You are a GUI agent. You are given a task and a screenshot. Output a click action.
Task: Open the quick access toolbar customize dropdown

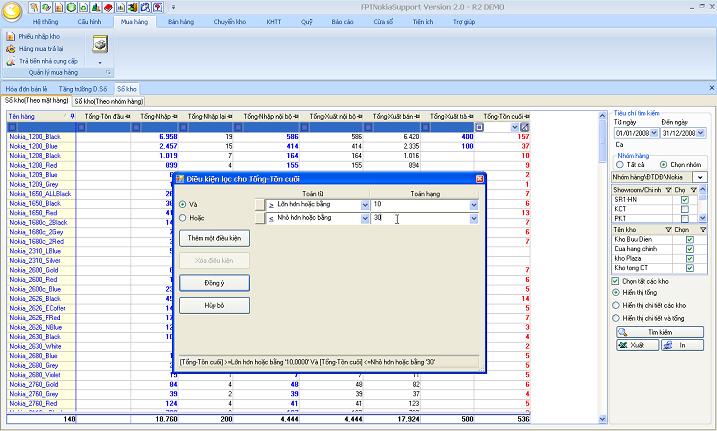click(x=173, y=7)
